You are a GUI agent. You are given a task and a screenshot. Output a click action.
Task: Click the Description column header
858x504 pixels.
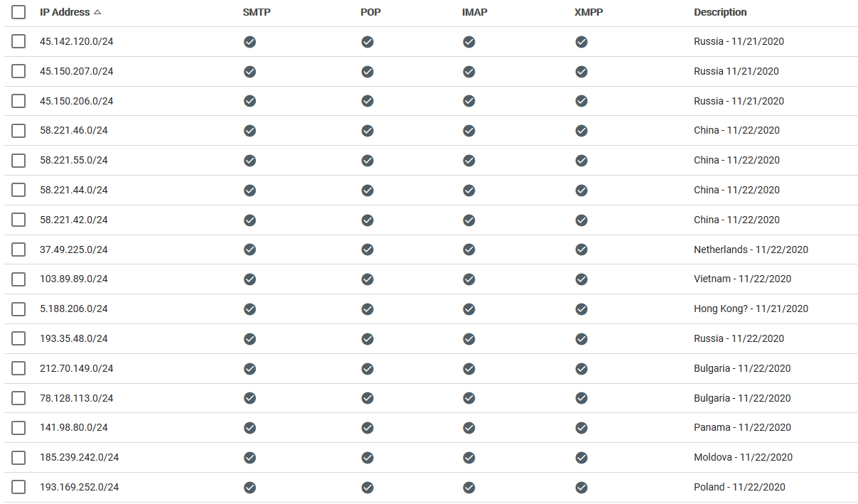click(720, 12)
